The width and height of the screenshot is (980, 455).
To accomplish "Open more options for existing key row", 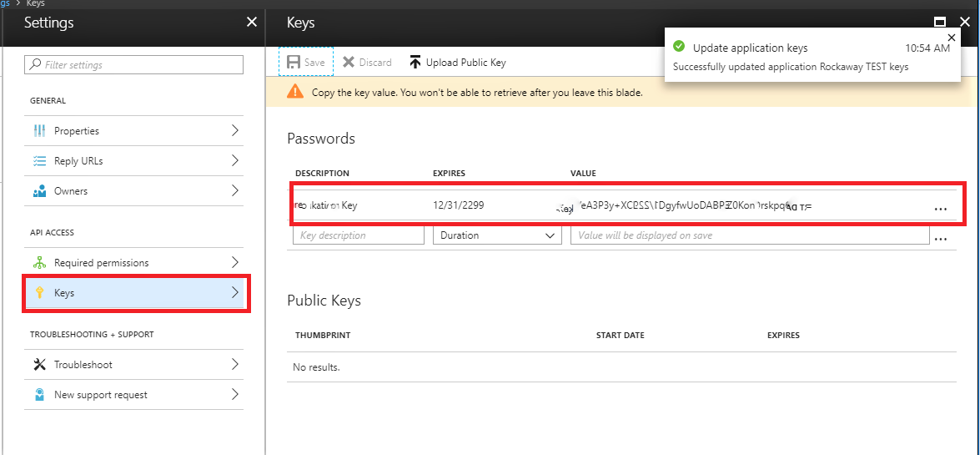I will tap(942, 209).
